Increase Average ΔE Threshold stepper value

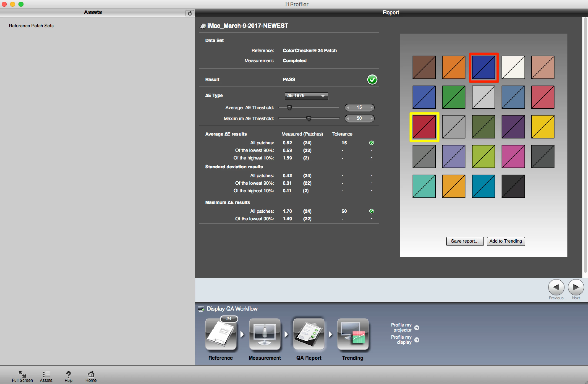coord(371,107)
